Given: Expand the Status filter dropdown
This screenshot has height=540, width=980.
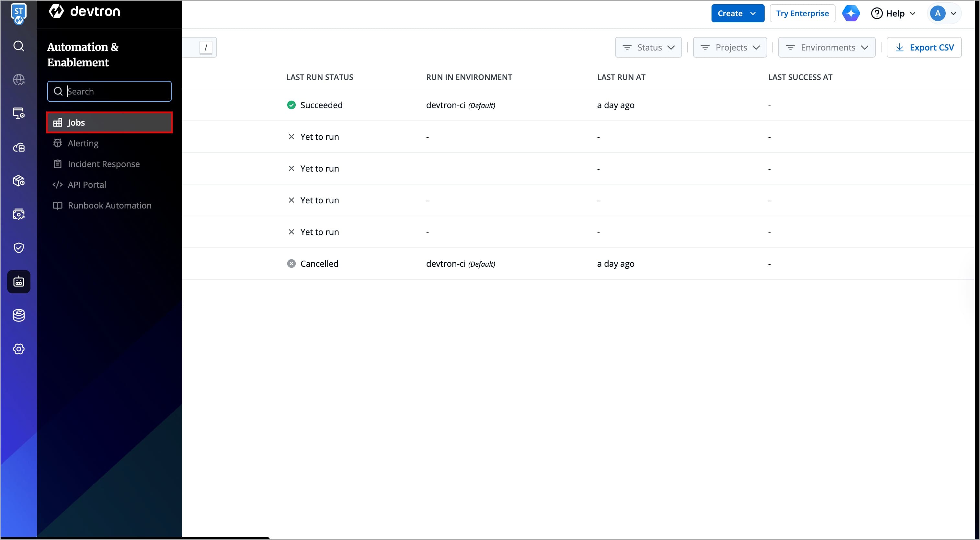Looking at the screenshot, I should tap(648, 48).
